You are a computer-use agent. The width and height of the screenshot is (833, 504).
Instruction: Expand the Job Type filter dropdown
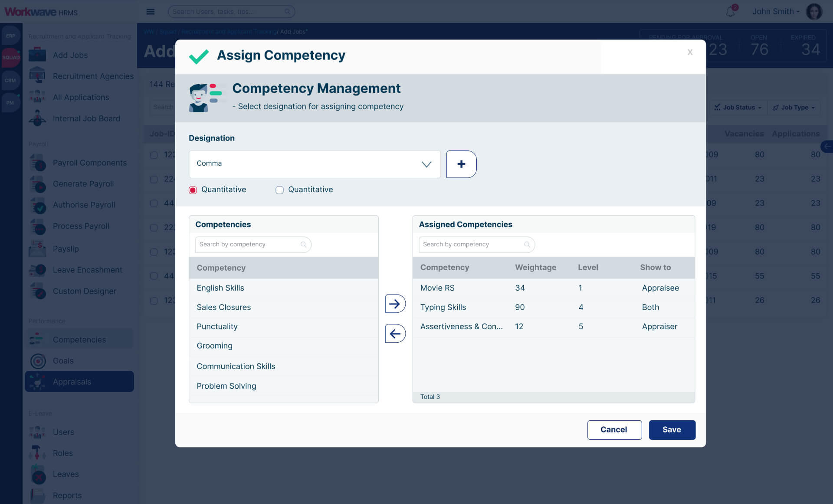click(x=794, y=108)
